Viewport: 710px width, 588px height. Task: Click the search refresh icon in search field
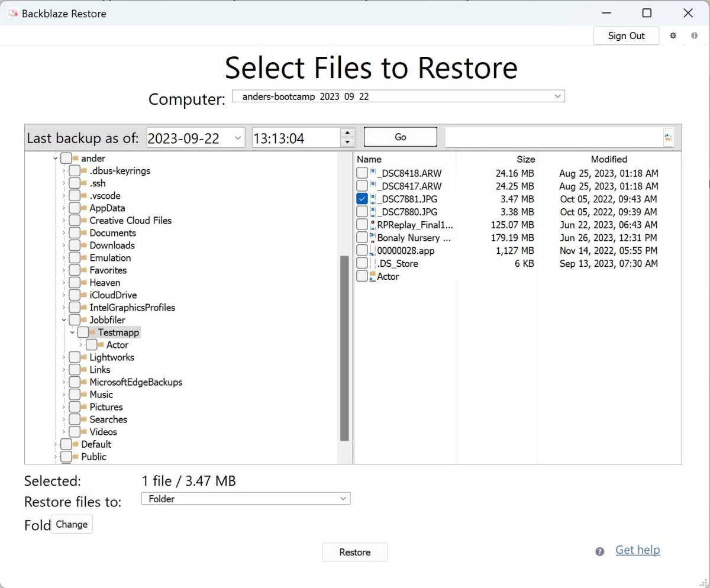pyautogui.click(x=667, y=138)
